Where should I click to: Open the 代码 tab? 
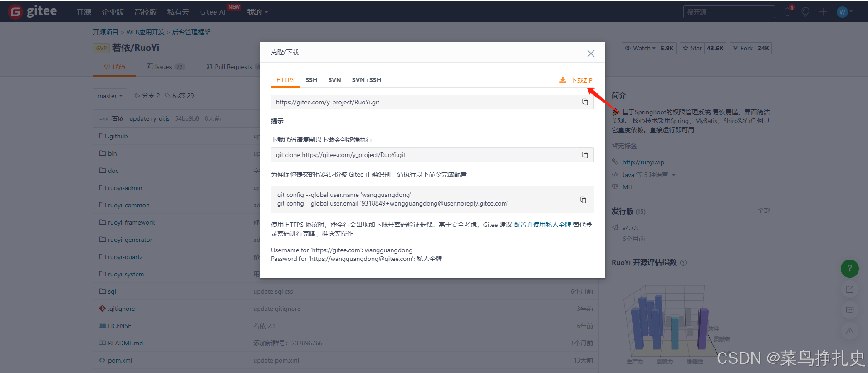coord(114,67)
